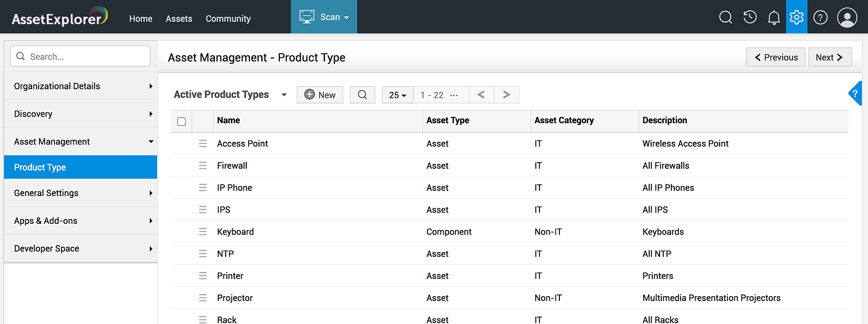The width and height of the screenshot is (868, 324).
Task: Click the global search magnifier icon
Action: point(725,17)
